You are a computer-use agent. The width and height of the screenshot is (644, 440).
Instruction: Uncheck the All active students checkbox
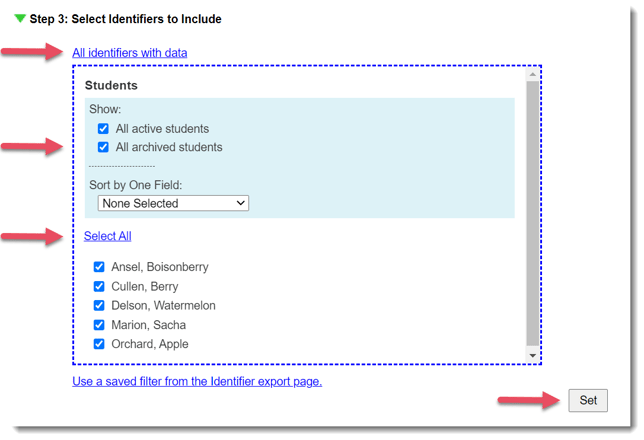(x=103, y=129)
